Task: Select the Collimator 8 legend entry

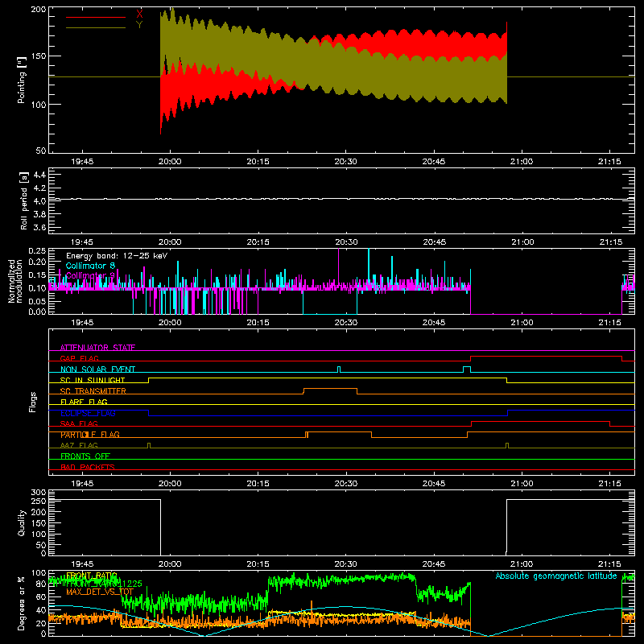Action: pyautogui.click(x=90, y=266)
